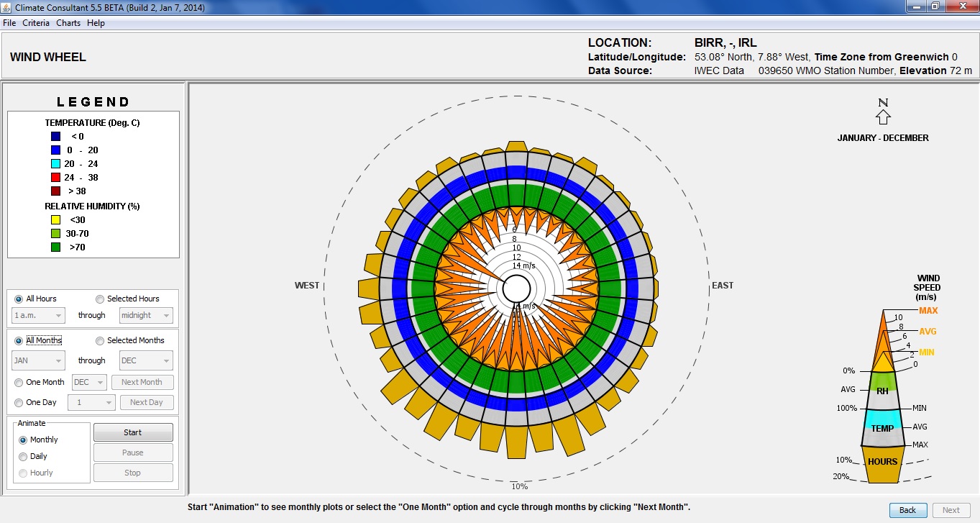The image size is (980, 523).
Task: Select the One Day radio button
Action: pyautogui.click(x=19, y=403)
